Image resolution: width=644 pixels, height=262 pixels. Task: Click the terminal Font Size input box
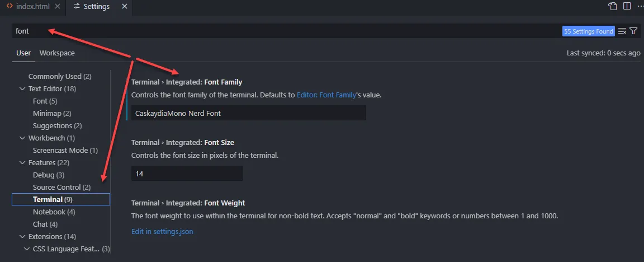click(187, 174)
